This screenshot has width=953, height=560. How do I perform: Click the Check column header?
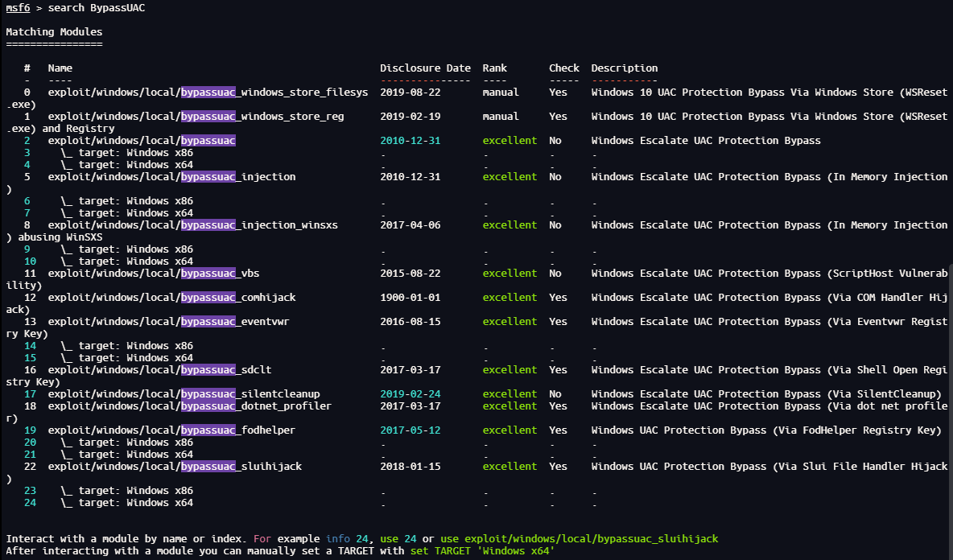[x=563, y=68]
